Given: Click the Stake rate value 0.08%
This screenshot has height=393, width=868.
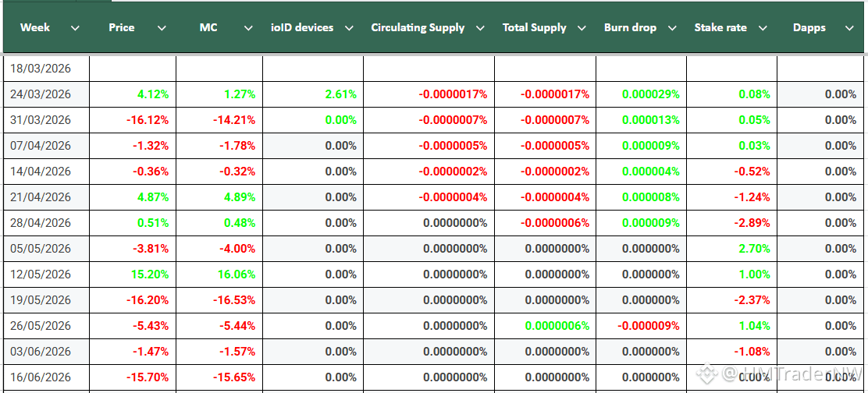Looking at the screenshot, I should 755,94.
